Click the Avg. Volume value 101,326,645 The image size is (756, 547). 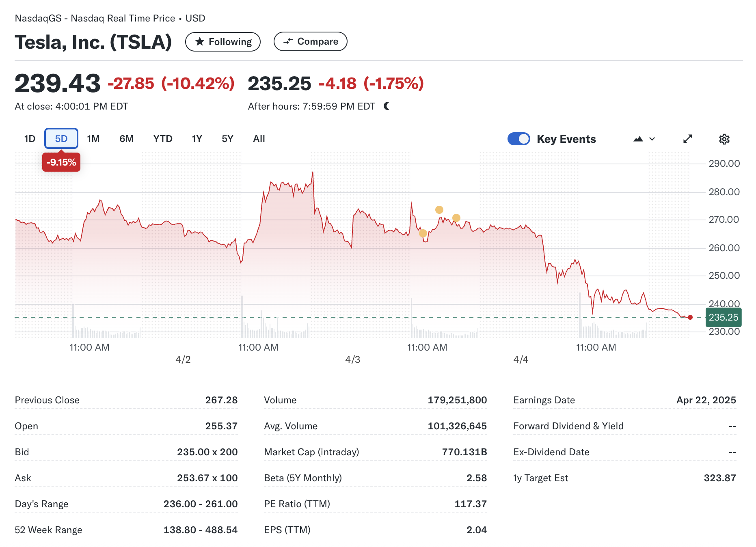pyautogui.click(x=457, y=426)
